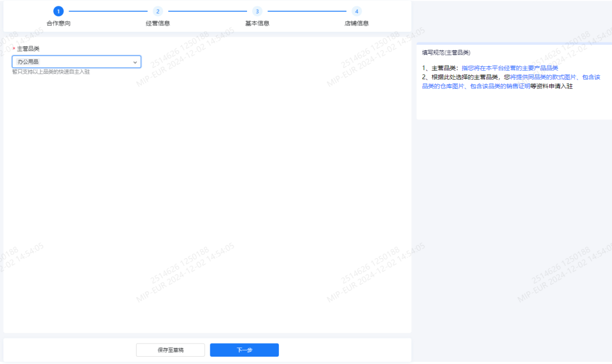The height and width of the screenshot is (364, 612).
Task: Click the progress line connecting steps 1 and 2
Action: coord(108,11)
